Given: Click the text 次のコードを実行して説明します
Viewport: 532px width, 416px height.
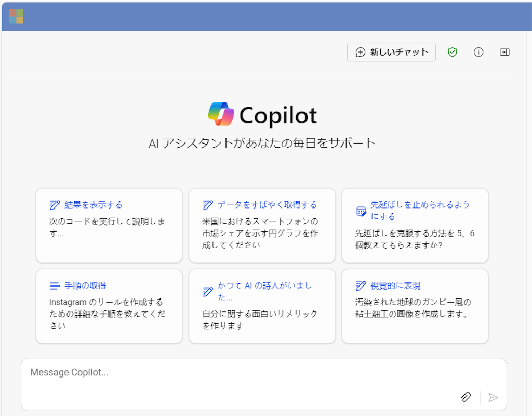Looking at the screenshot, I should [x=107, y=227].
